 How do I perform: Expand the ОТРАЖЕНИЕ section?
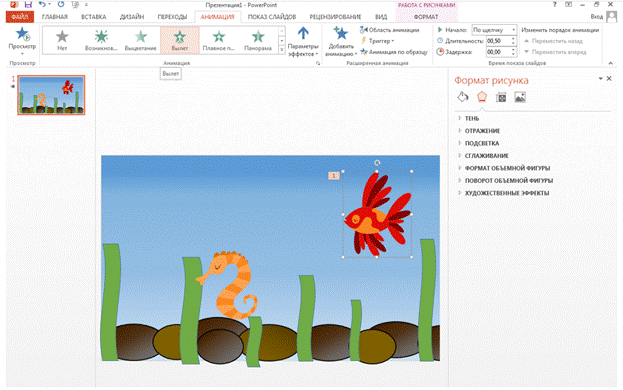coord(482,131)
